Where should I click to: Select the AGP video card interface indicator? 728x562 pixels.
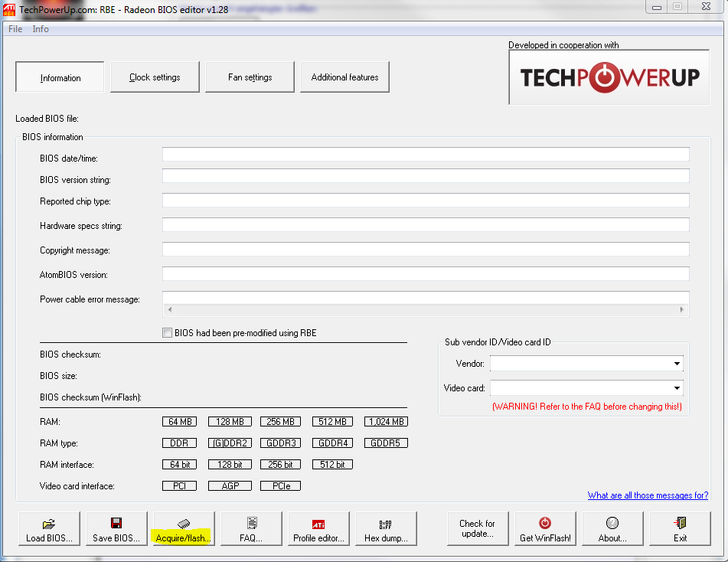tap(230, 486)
